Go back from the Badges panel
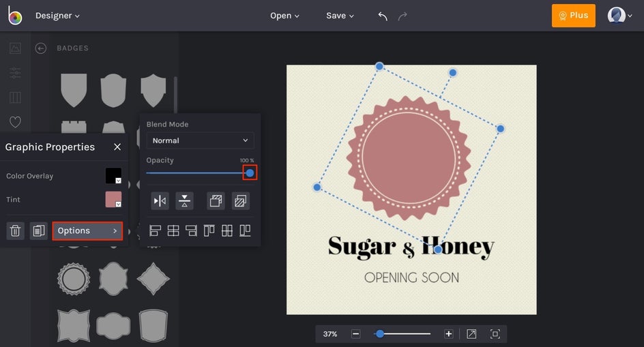644x347 pixels. [x=41, y=48]
